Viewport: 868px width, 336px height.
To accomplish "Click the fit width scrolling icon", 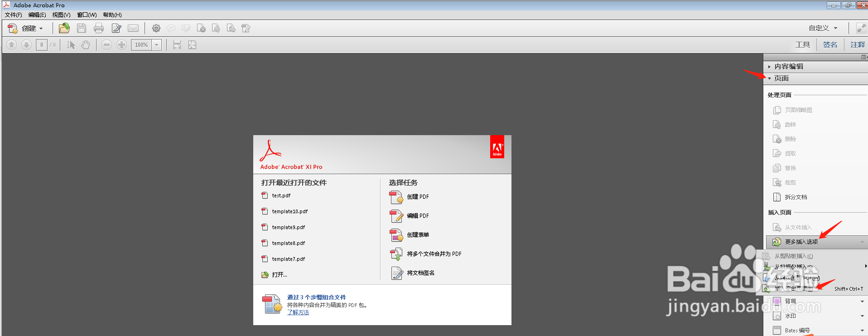I will pos(177,44).
